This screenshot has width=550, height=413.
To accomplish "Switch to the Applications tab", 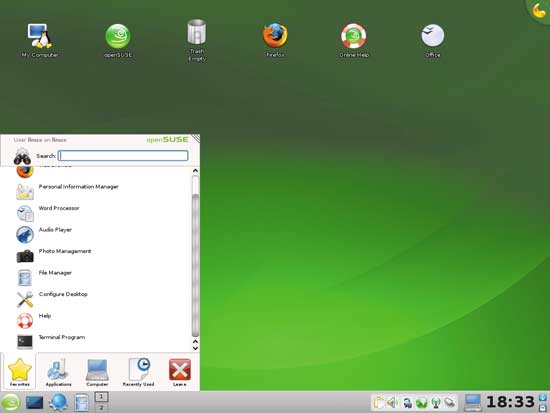I will [x=58, y=372].
